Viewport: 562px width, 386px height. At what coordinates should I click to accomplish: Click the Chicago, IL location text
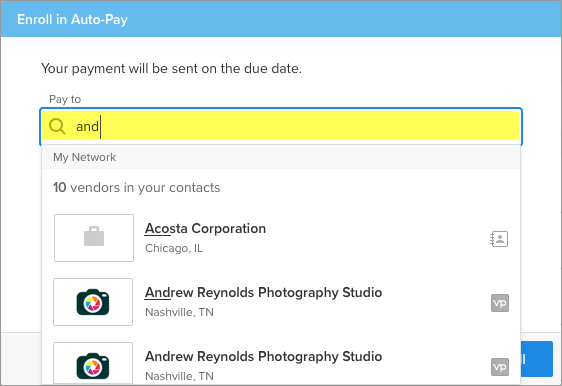point(174,248)
